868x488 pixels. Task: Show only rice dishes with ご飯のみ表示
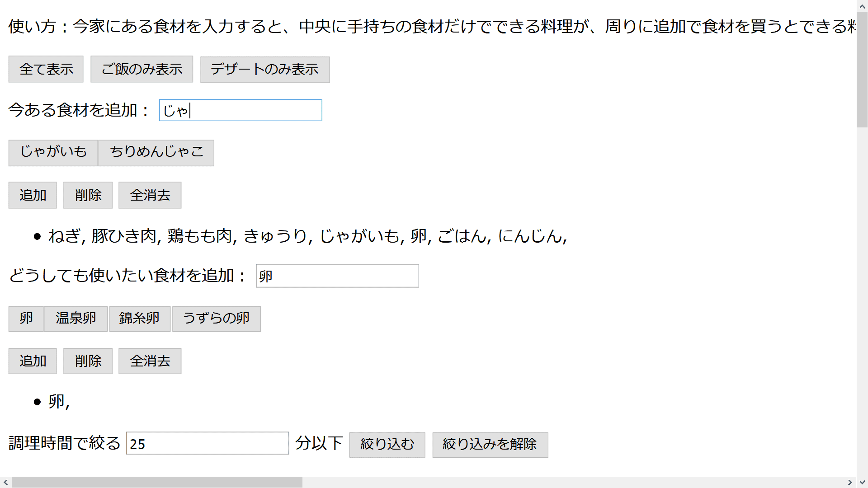(x=142, y=69)
